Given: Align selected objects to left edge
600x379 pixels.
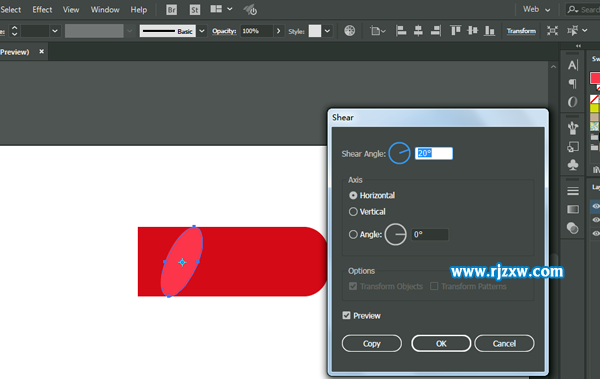Looking at the screenshot, I should 401,31.
